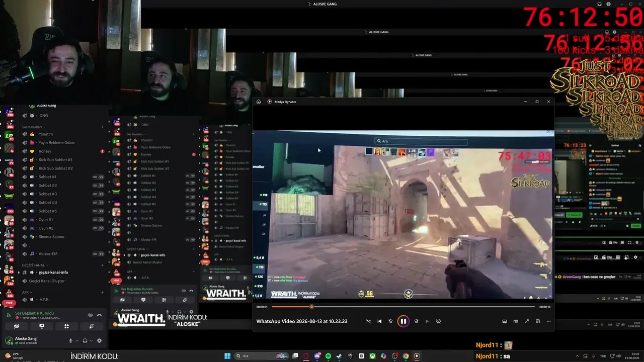Skip forward 30 seconds in Media Player

[416, 321]
